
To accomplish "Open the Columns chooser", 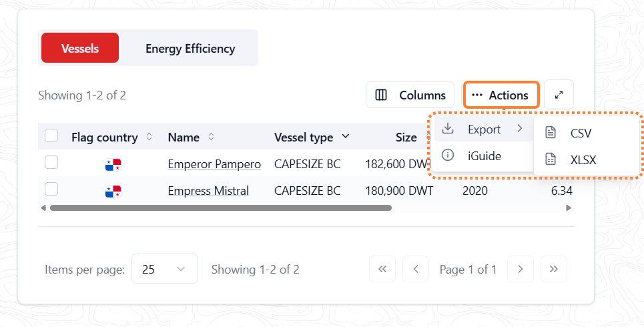I will pyautogui.click(x=410, y=95).
